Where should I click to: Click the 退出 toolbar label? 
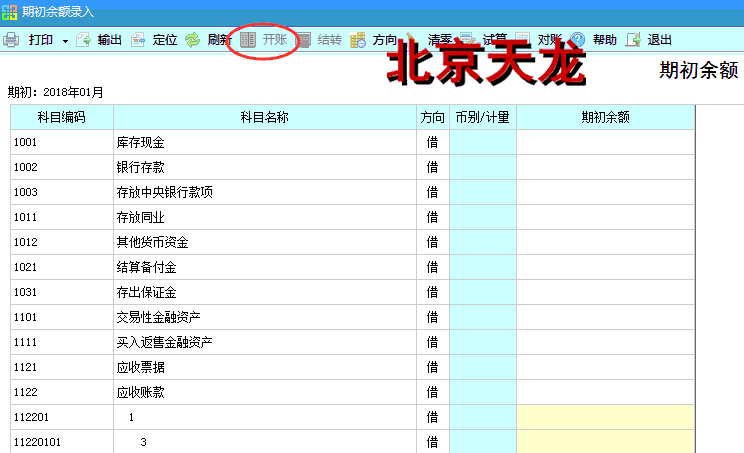660,40
